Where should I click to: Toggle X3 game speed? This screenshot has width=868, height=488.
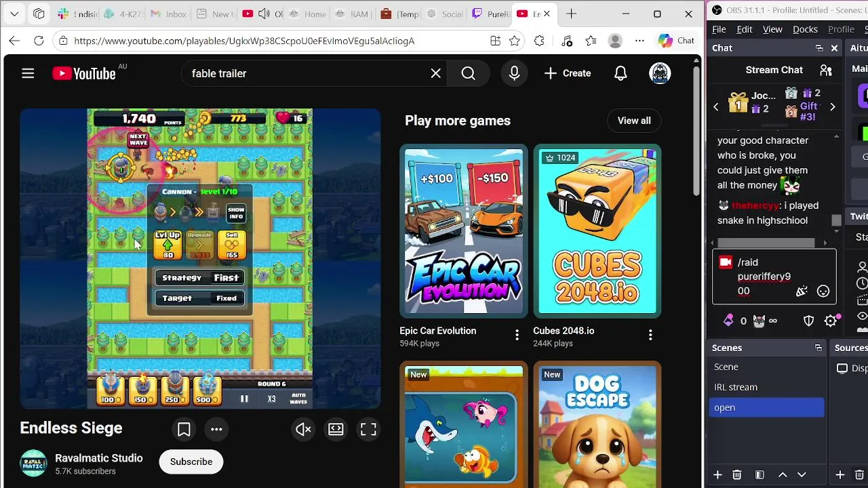(271, 399)
